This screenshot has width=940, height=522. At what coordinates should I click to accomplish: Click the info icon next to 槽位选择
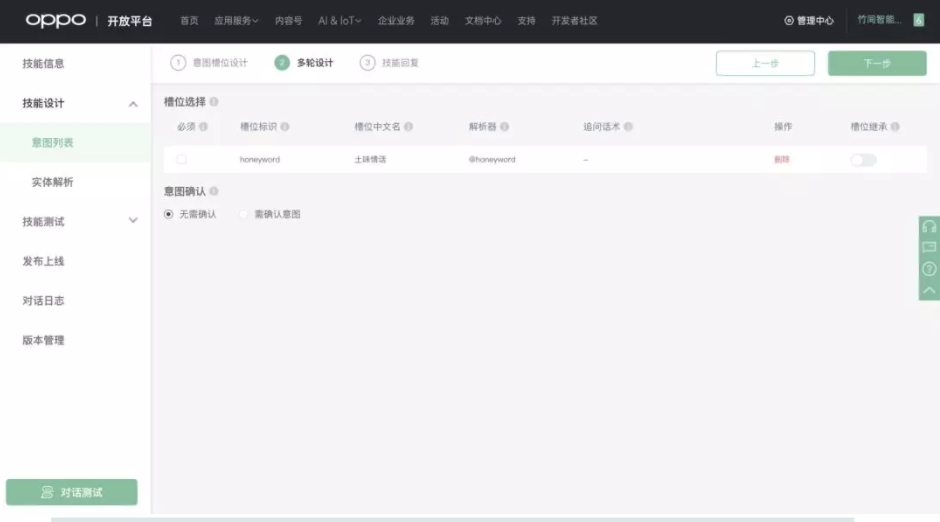pos(214,102)
